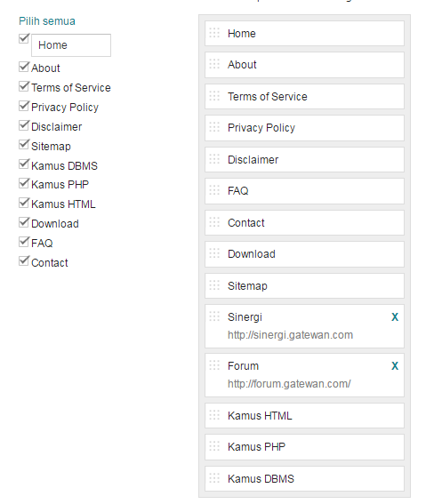Uncheck the Disclaimer checkbox
The height and width of the screenshot is (504, 426).
point(24,125)
